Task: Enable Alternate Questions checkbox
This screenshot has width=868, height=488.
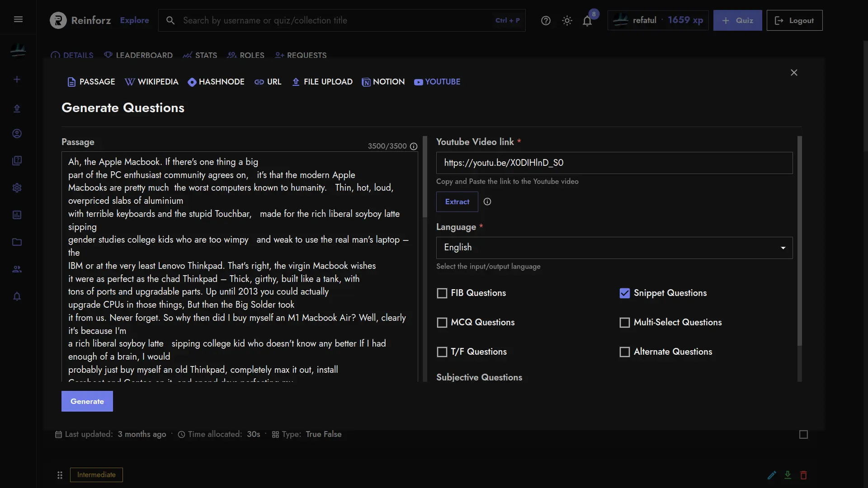Action: pyautogui.click(x=624, y=352)
